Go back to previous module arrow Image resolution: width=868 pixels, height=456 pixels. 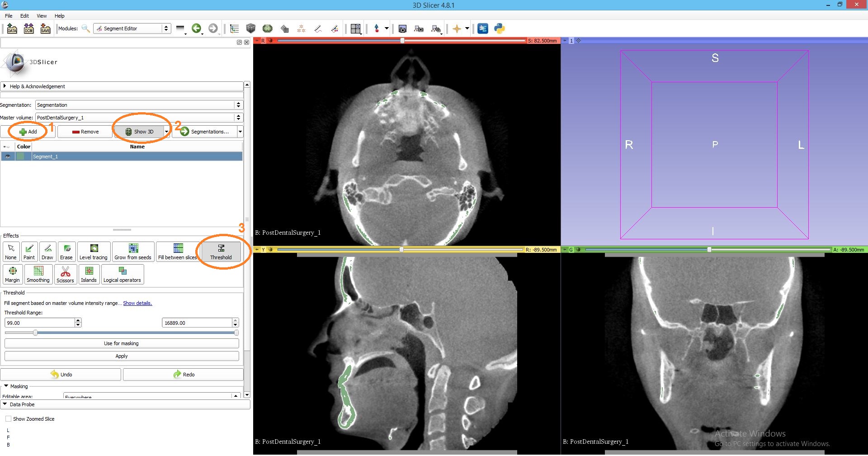(x=196, y=28)
